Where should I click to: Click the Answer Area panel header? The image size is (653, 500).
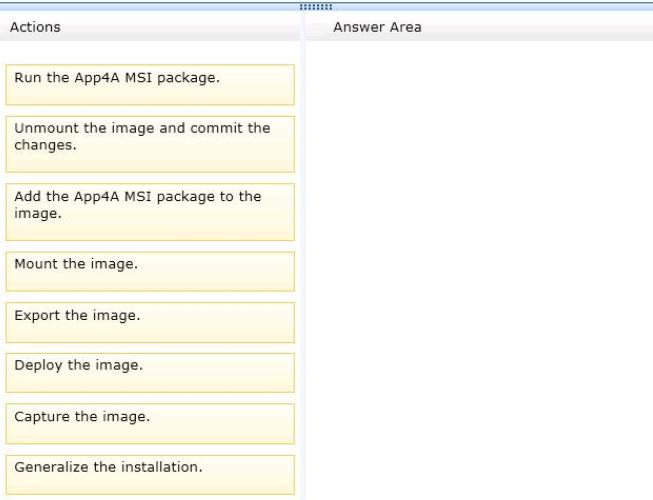click(479, 27)
